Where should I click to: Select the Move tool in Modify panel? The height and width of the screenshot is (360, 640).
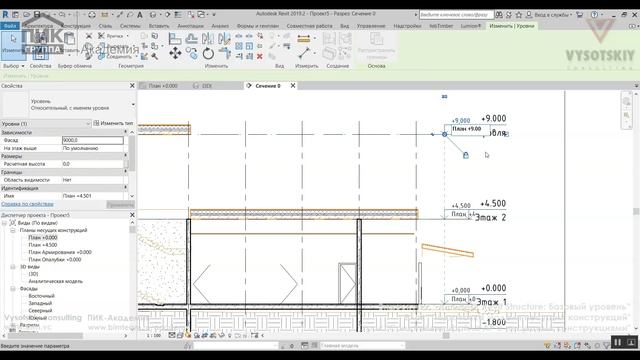click(176, 53)
